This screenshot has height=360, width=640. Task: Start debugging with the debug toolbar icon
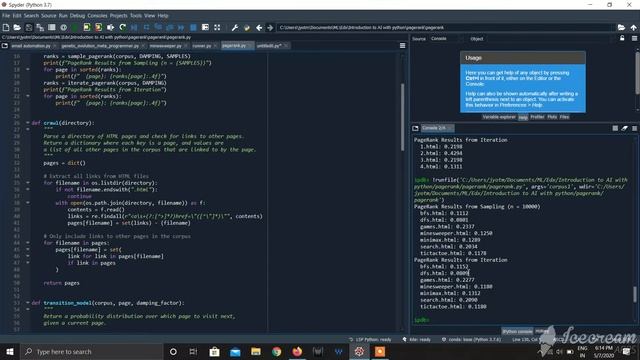(134, 27)
